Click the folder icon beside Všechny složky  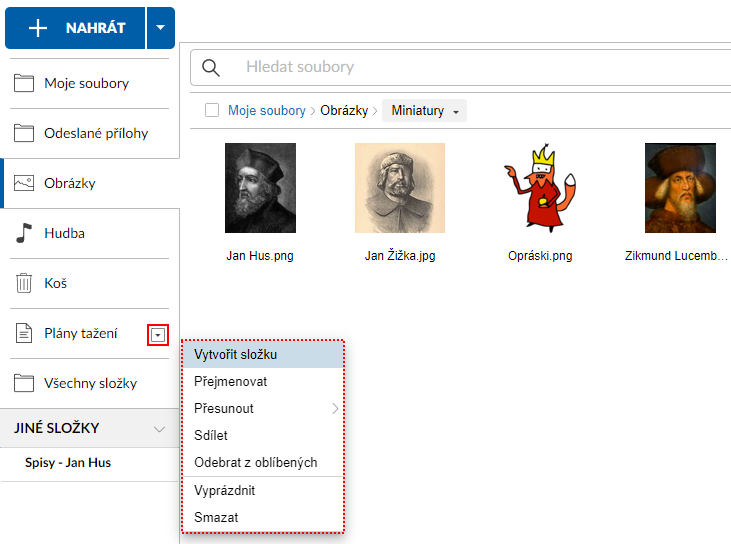click(x=24, y=383)
